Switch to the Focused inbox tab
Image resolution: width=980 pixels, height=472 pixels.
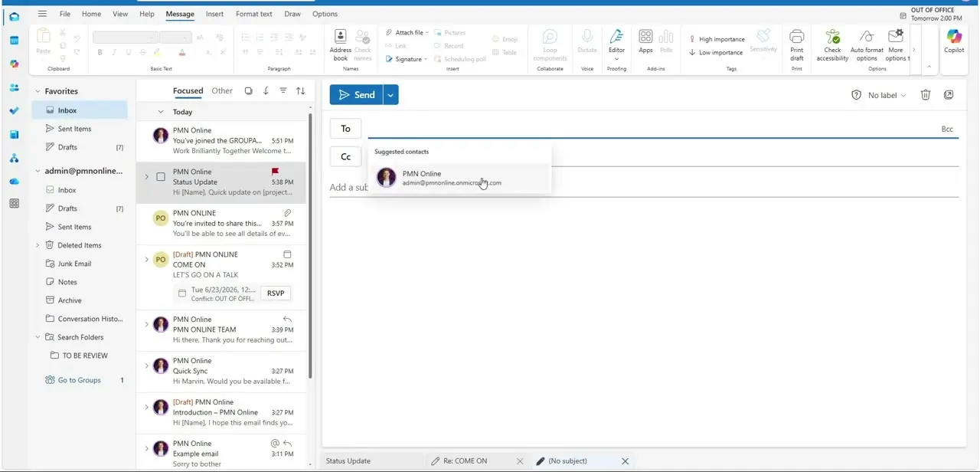coord(188,91)
